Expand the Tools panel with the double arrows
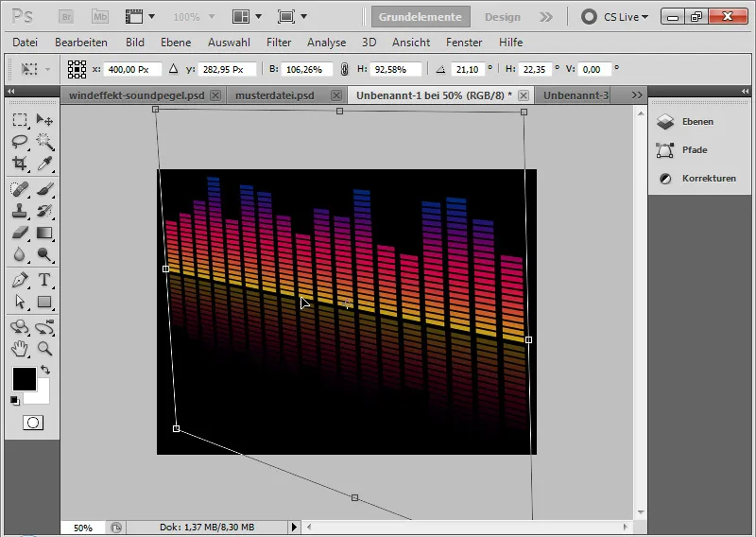Image resolution: width=756 pixels, height=537 pixels. click(11, 91)
